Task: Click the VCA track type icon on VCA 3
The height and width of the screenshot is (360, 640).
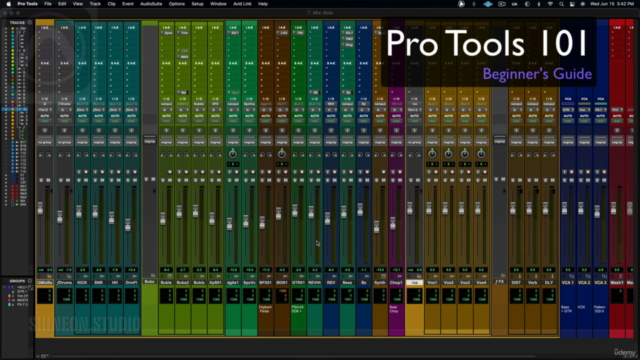Action: (x=604, y=276)
